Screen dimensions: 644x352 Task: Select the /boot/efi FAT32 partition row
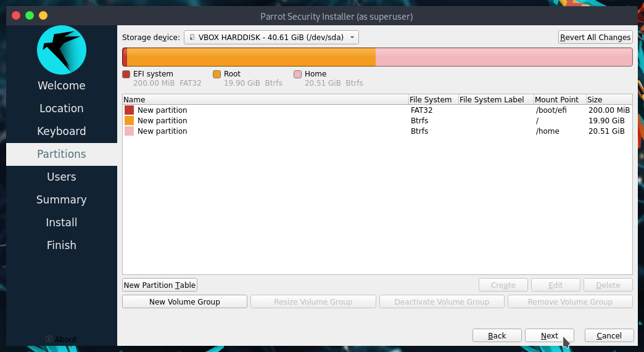(377, 110)
